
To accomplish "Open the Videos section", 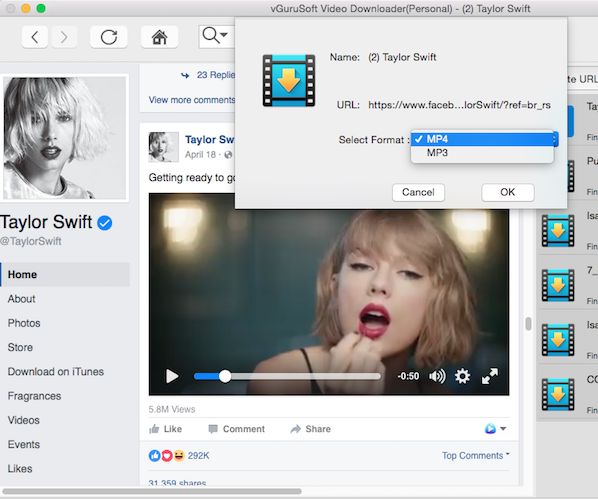I will pyautogui.click(x=24, y=420).
